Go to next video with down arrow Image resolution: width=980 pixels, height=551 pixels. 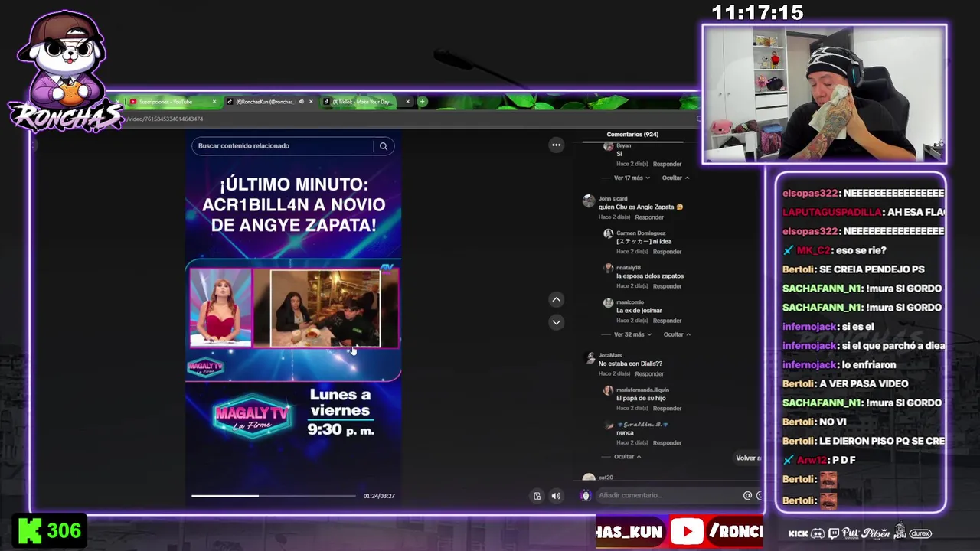coord(557,322)
